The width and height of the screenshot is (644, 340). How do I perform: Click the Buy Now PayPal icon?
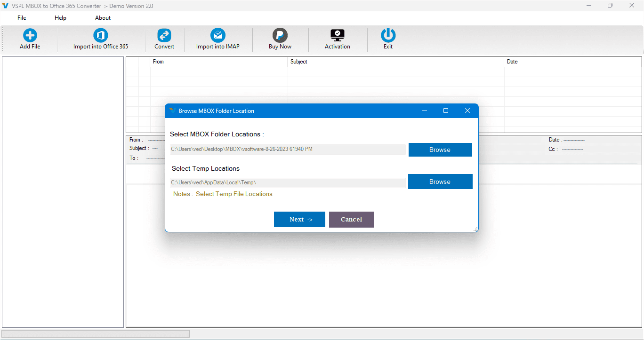pos(280,35)
